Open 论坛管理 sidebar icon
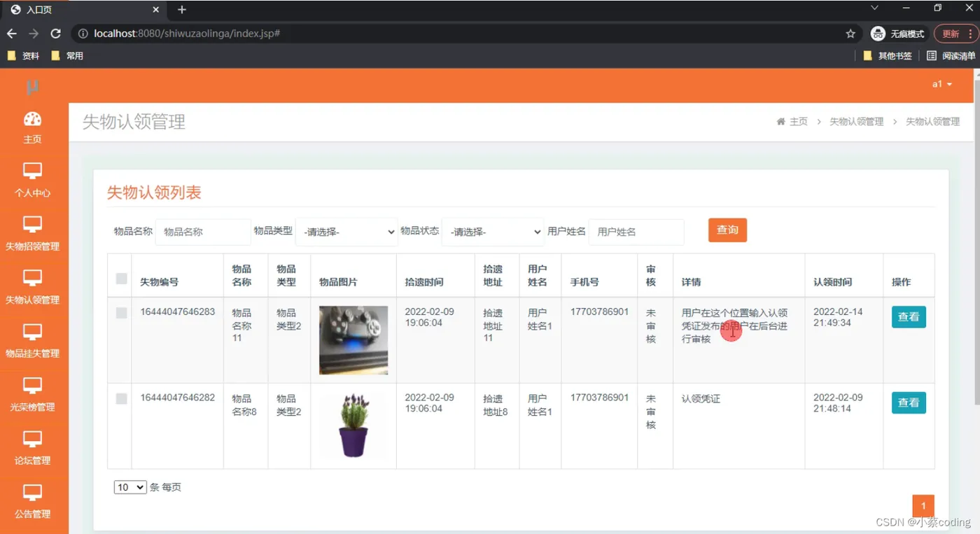 pos(33,439)
